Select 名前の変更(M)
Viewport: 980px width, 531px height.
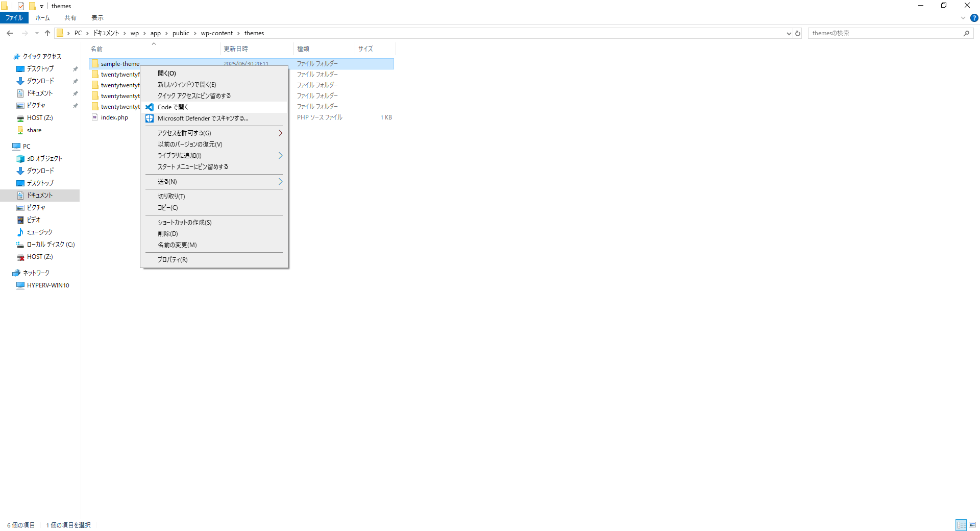(214, 245)
